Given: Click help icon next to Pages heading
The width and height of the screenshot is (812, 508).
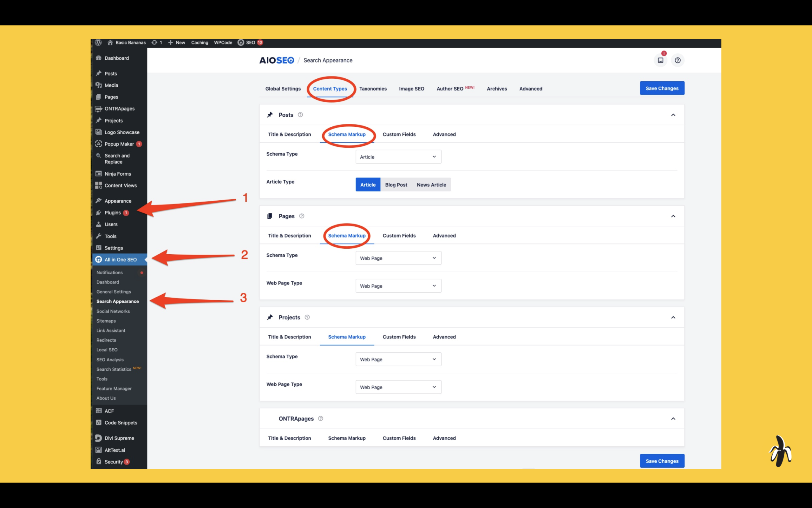Looking at the screenshot, I should [x=302, y=216].
